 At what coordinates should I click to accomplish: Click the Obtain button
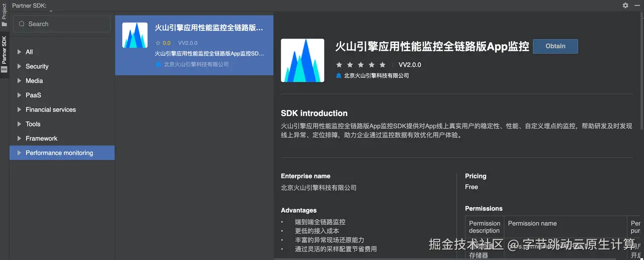tap(555, 46)
